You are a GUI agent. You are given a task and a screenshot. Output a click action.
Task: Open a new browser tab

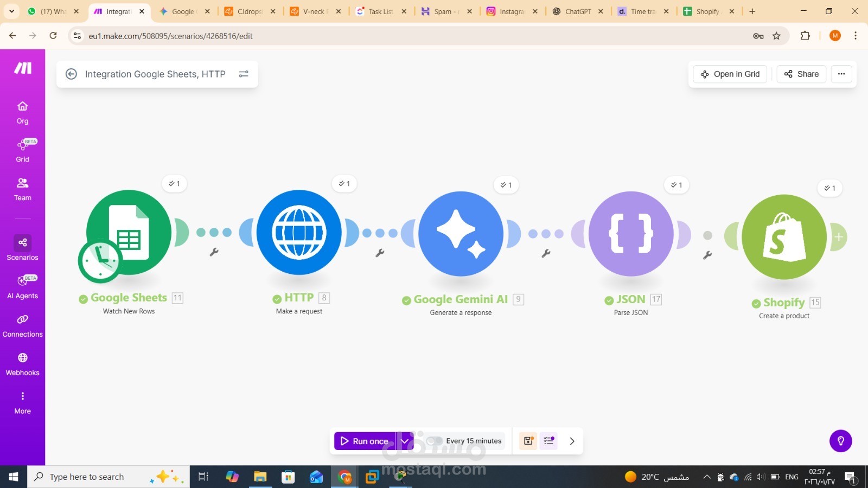pos(752,11)
